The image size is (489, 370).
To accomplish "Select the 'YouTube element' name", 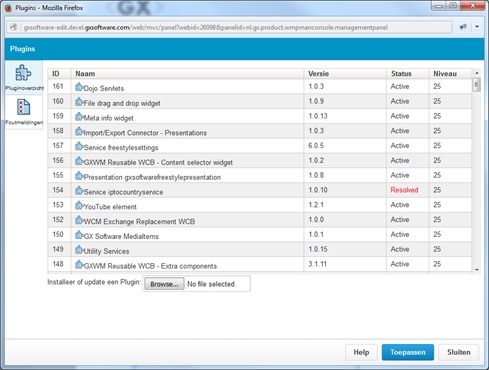I will pos(110,207).
